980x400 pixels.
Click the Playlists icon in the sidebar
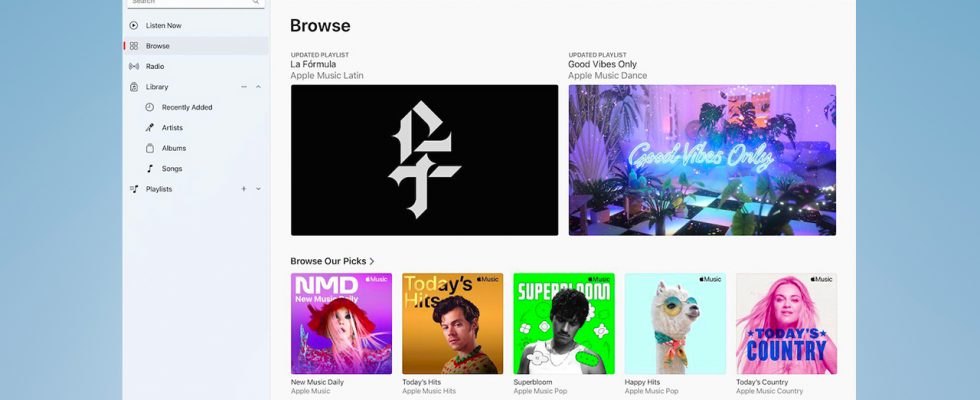point(134,189)
